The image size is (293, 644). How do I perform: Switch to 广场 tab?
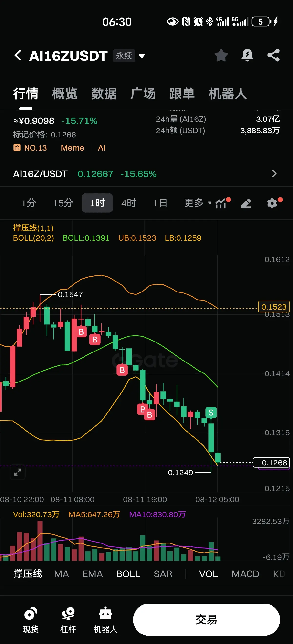click(x=143, y=94)
